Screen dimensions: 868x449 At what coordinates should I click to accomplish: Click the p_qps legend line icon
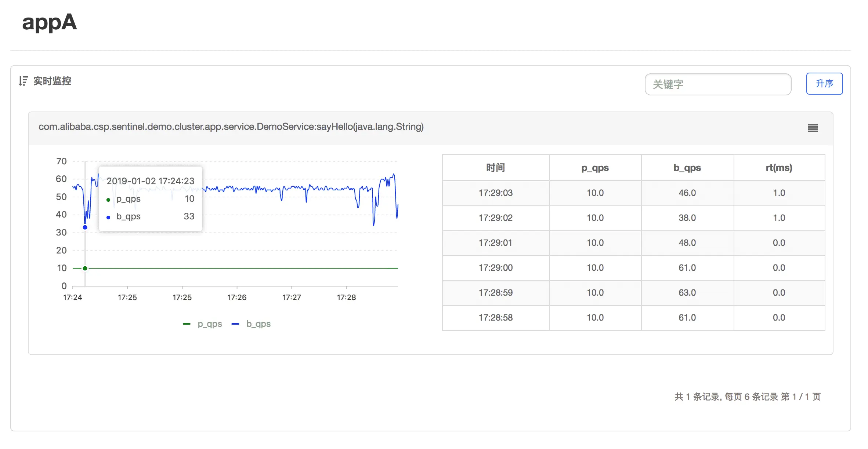click(187, 324)
